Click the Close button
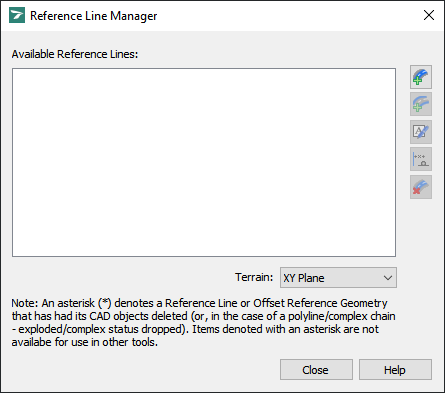Screen dimensions: 445x393 [316, 369]
